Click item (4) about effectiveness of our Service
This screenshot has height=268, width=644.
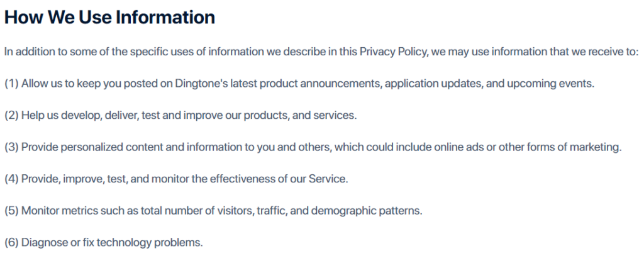point(176,179)
